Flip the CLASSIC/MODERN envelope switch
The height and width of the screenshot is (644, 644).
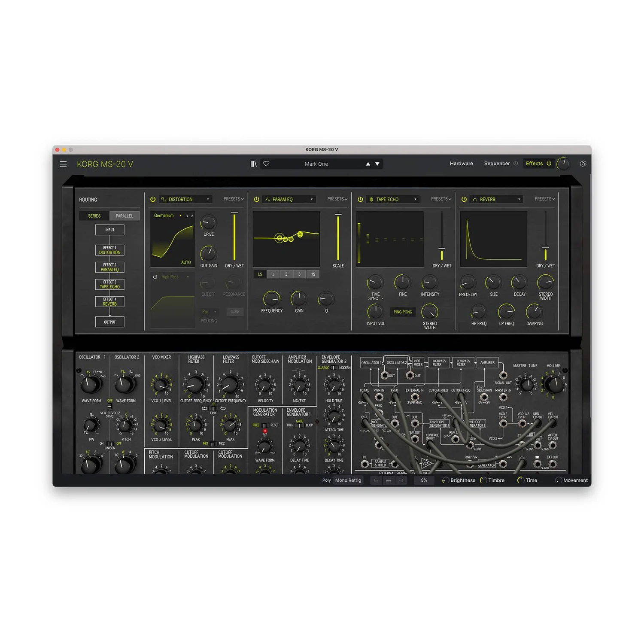point(334,368)
